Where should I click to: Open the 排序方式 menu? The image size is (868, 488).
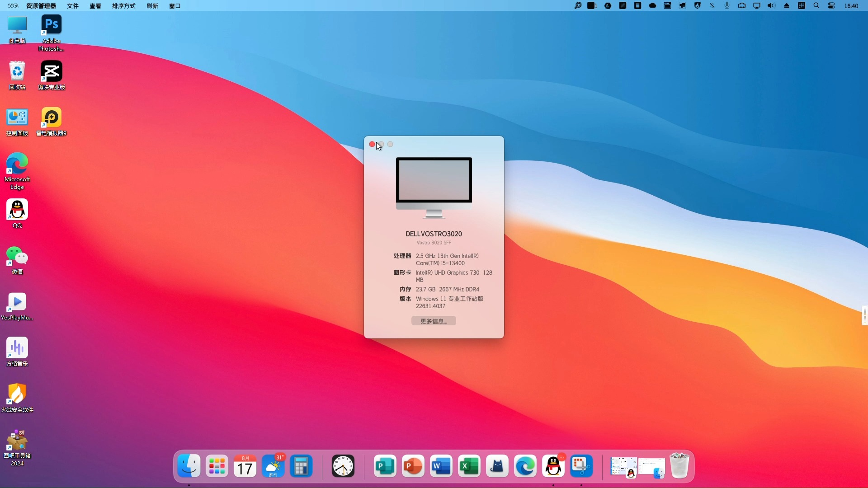124,6
